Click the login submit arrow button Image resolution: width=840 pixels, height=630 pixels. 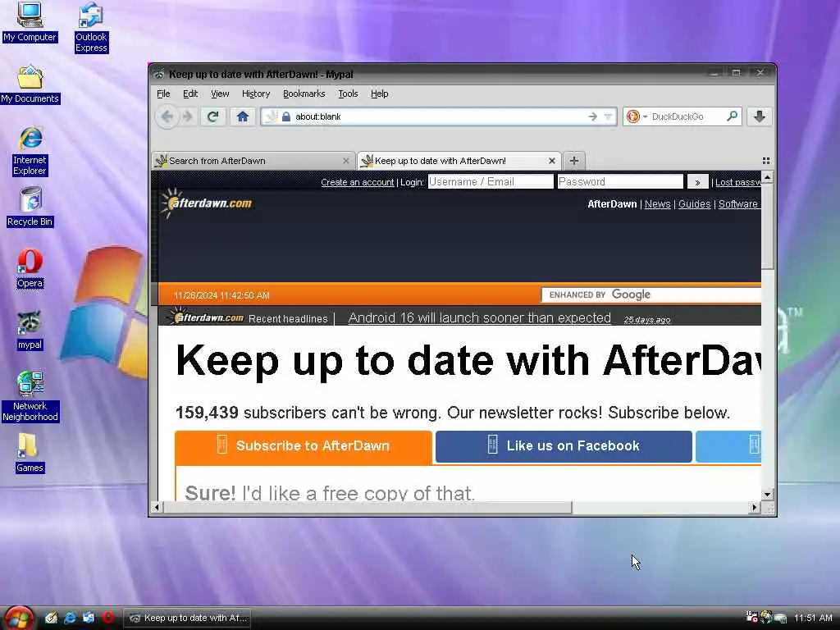coord(697,182)
